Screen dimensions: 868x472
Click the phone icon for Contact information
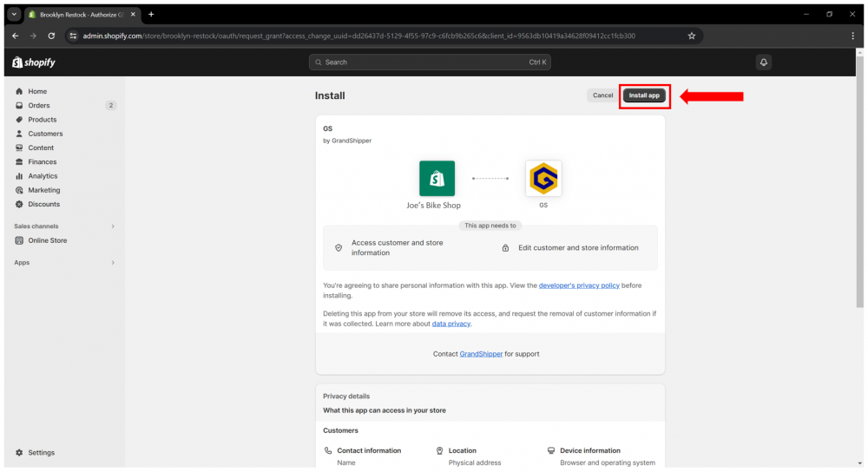click(x=328, y=450)
